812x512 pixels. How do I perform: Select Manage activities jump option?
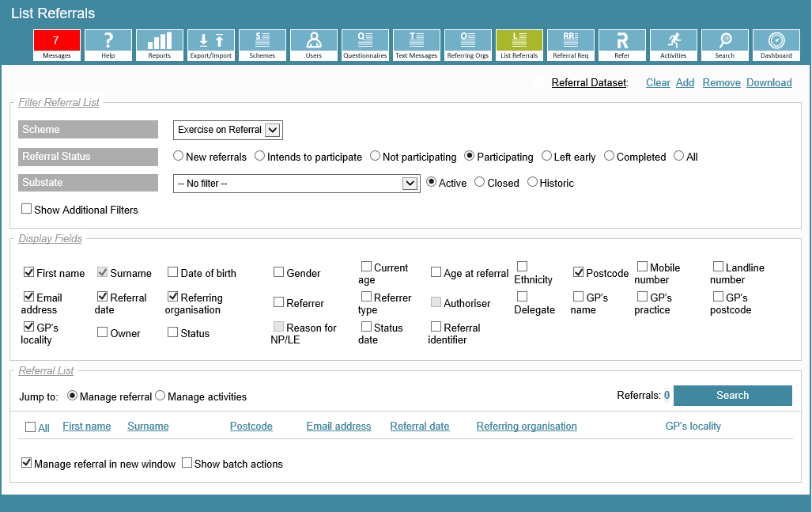pyautogui.click(x=160, y=396)
